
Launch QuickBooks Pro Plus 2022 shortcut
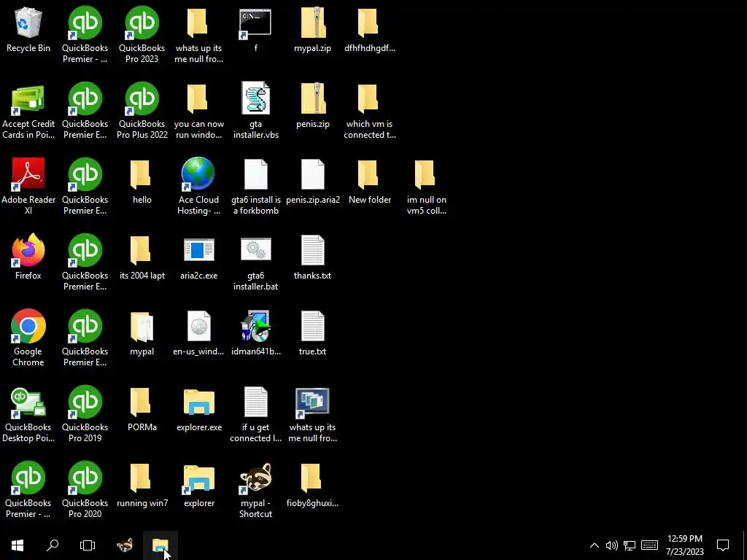pyautogui.click(x=142, y=111)
